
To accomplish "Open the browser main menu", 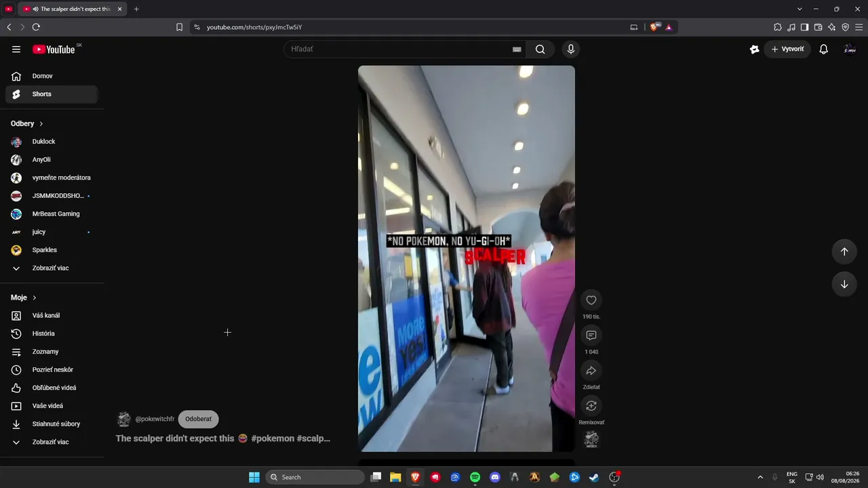I will 859,27.
